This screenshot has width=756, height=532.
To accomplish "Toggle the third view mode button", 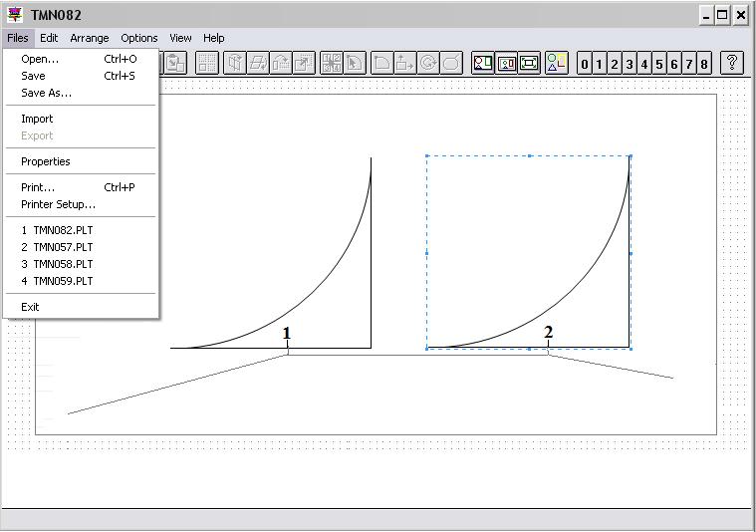I will click(x=529, y=63).
